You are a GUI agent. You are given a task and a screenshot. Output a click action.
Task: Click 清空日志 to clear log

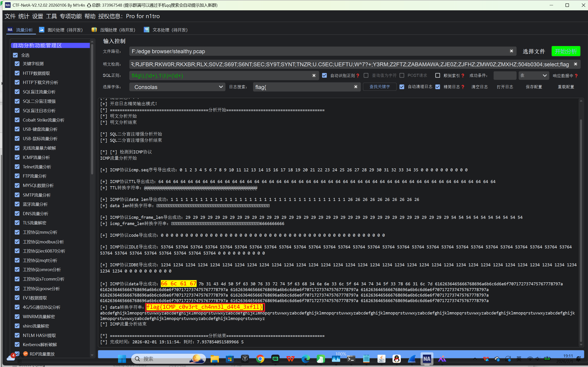click(479, 87)
